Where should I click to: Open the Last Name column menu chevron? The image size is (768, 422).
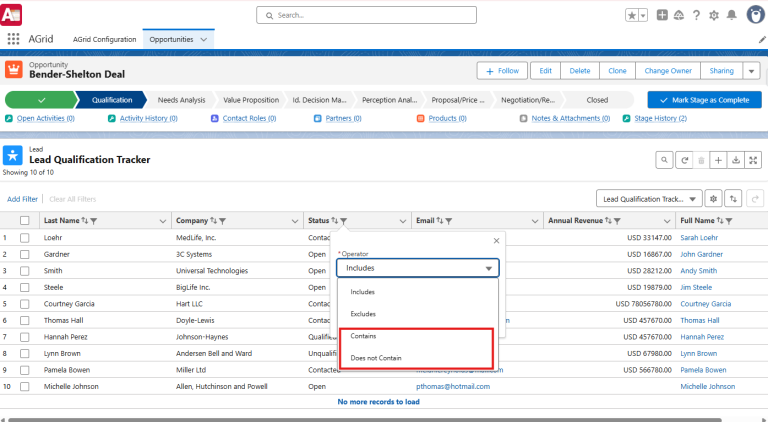click(163, 221)
